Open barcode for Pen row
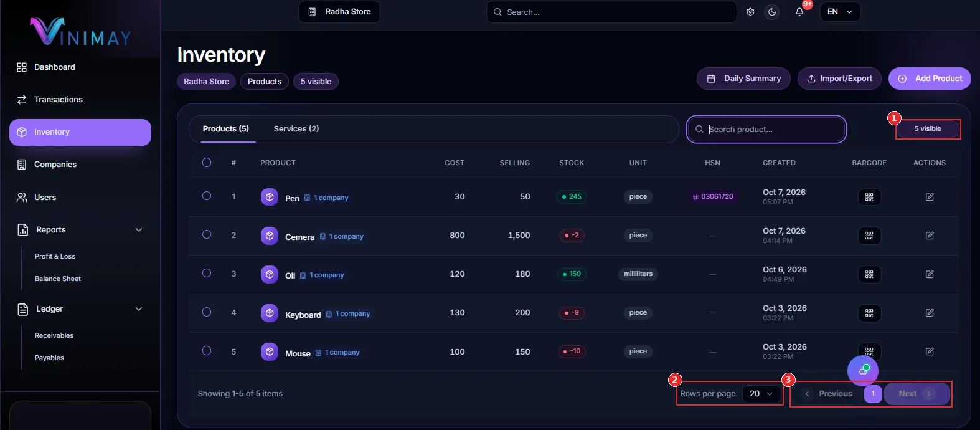Viewport: 980px width, 430px height. 869,197
